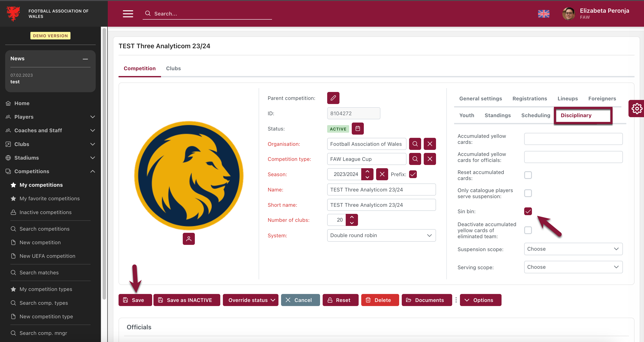Click the red Delete button
Viewport: 644px width, 342px height.
380,300
